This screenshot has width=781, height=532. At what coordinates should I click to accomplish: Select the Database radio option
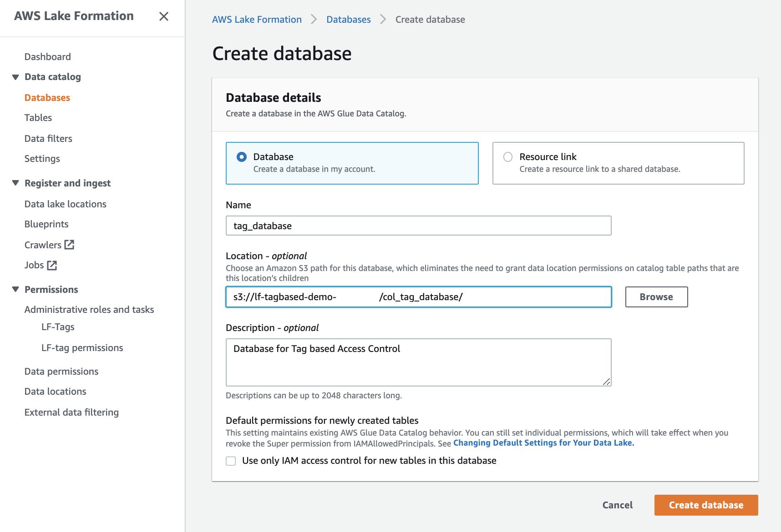point(242,157)
